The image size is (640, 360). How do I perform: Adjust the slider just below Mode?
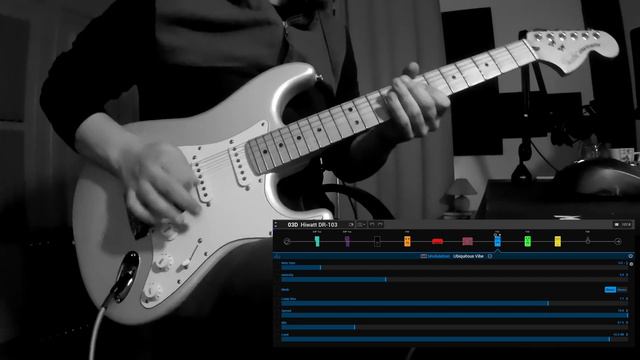(x=454, y=304)
